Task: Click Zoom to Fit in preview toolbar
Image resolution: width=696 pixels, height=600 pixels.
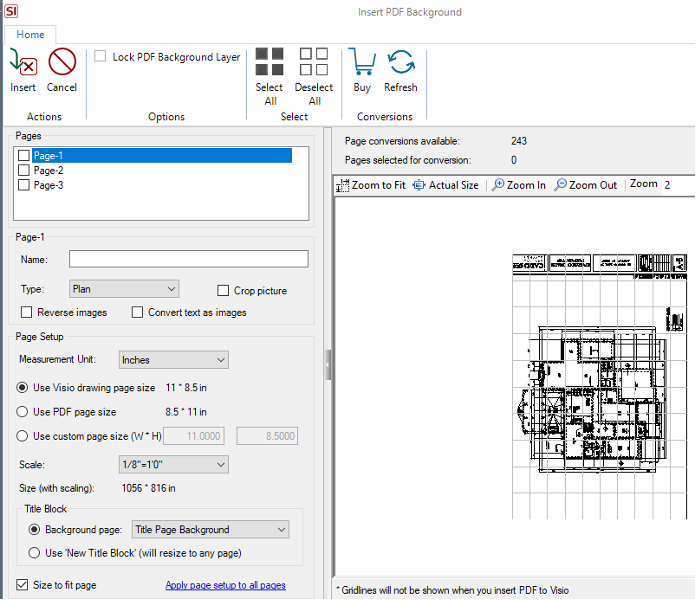Action: point(371,185)
